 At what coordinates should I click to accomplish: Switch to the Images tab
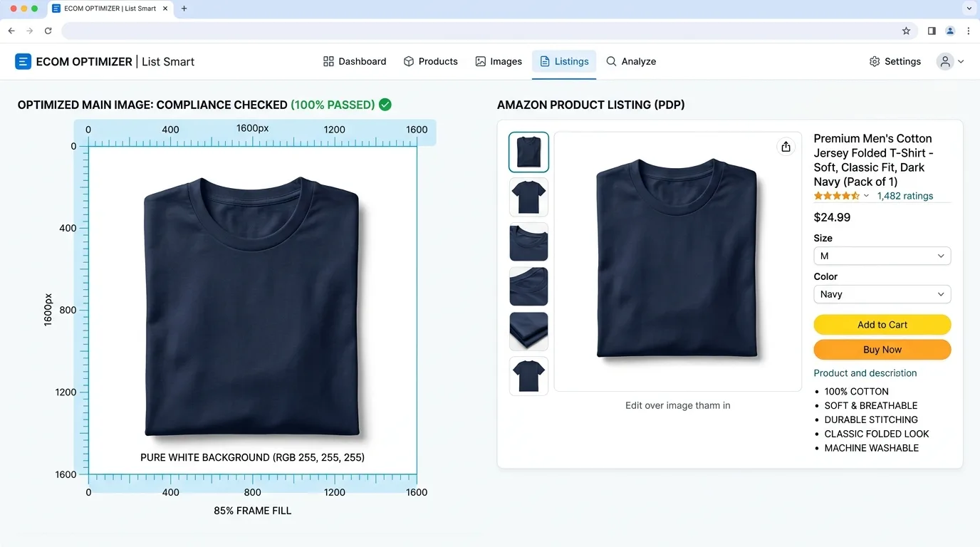pyautogui.click(x=499, y=61)
